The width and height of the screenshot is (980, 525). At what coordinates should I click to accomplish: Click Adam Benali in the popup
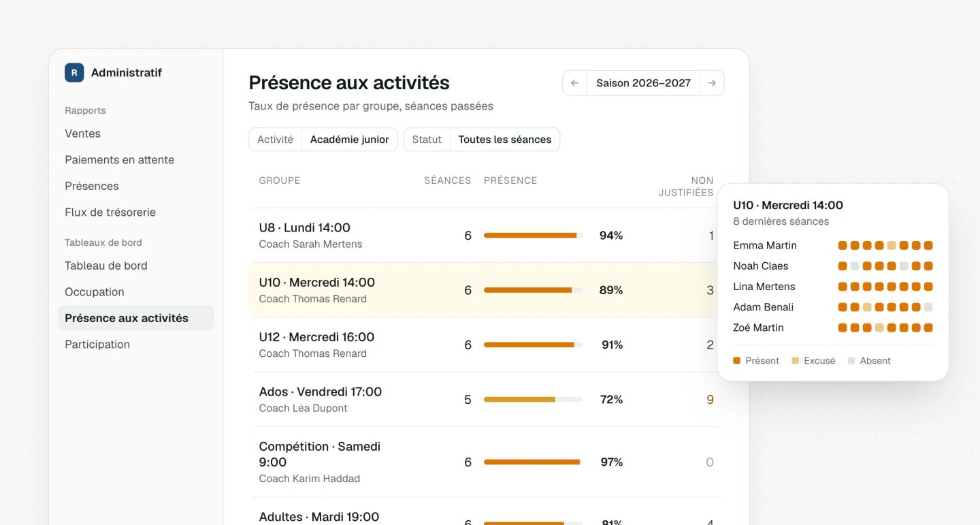(x=764, y=307)
